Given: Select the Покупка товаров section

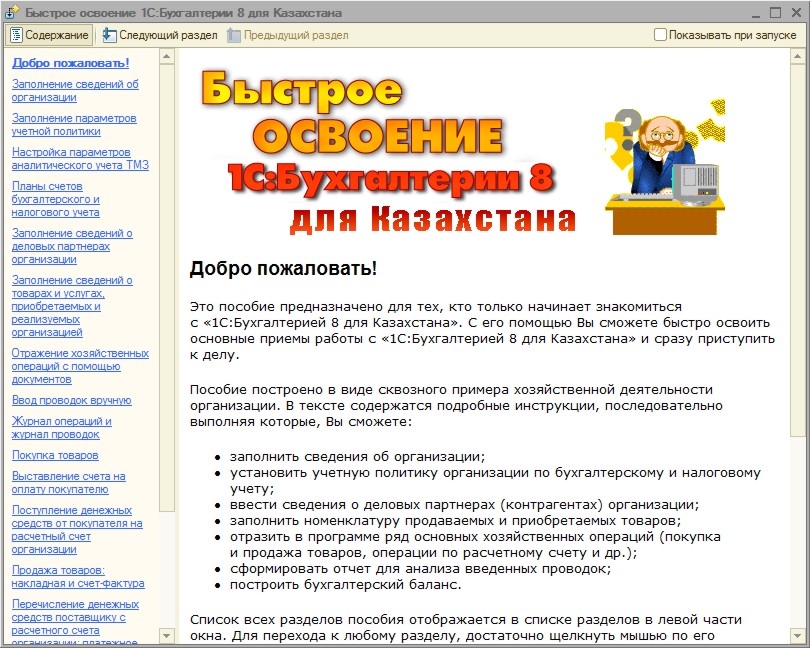Looking at the screenshot, I should pyautogui.click(x=55, y=455).
